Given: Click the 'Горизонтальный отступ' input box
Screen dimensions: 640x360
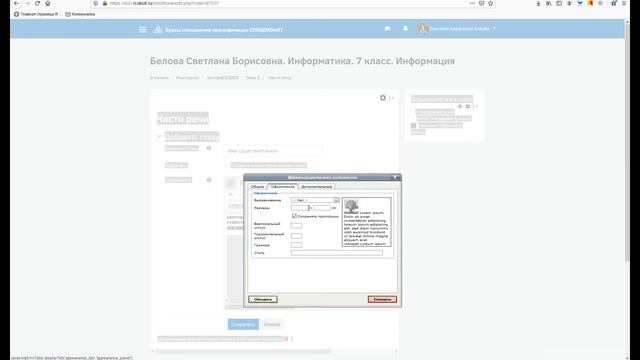Looking at the screenshot, I should (x=296, y=236).
